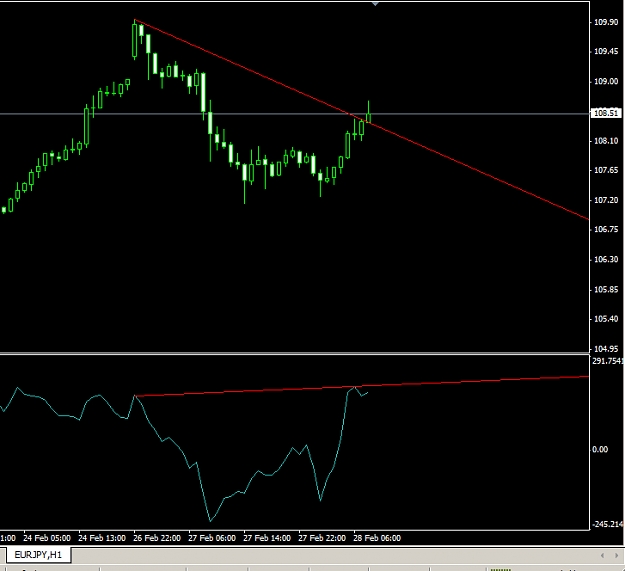Click the 24 Feb 05:00 time label

(47, 538)
